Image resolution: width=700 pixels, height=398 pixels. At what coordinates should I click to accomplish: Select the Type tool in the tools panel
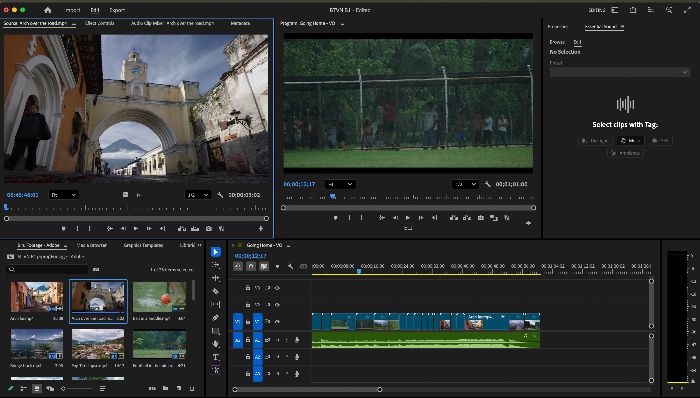tap(216, 357)
